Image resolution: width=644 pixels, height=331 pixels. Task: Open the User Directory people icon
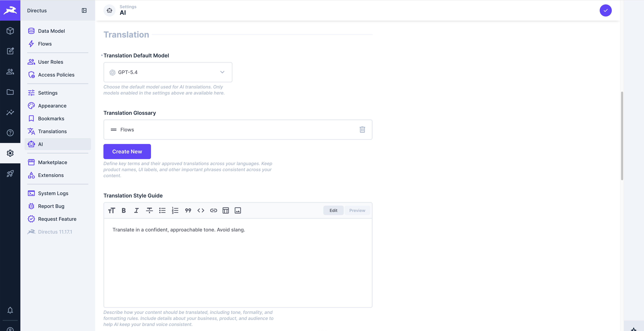[10, 72]
